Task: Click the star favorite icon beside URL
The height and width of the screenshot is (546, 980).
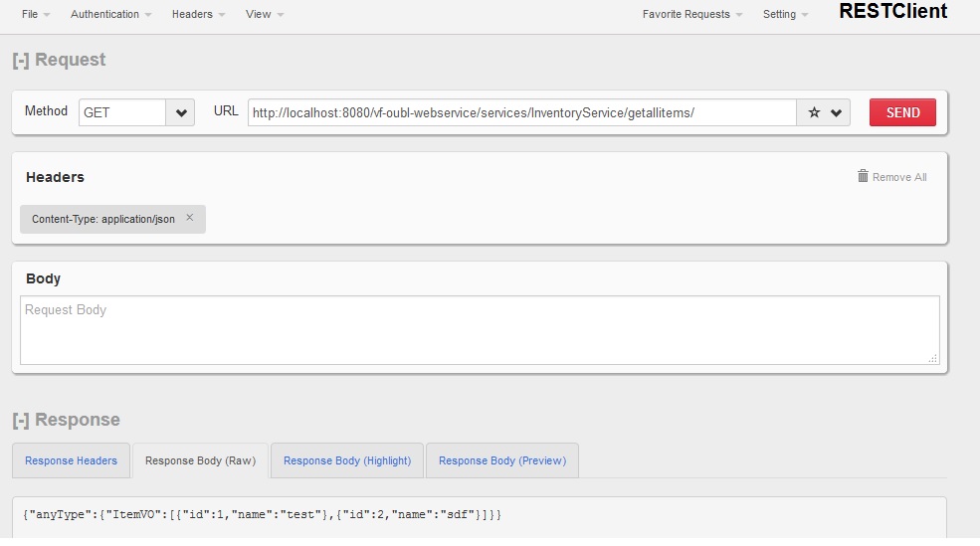Action: 814,112
